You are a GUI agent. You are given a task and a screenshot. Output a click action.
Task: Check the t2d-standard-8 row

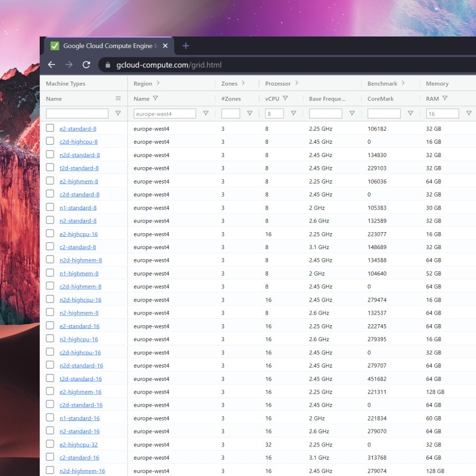click(x=50, y=167)
